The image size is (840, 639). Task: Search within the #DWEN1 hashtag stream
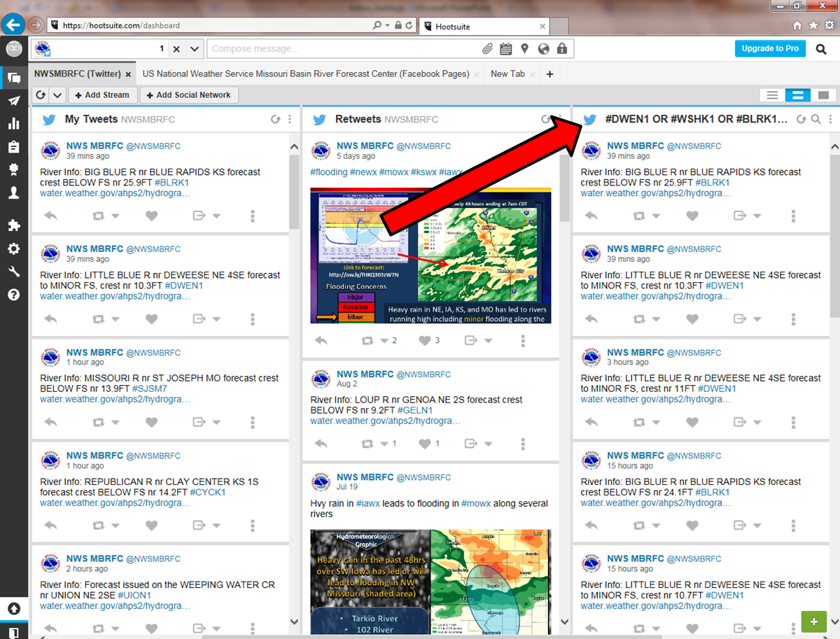[816, 120]
